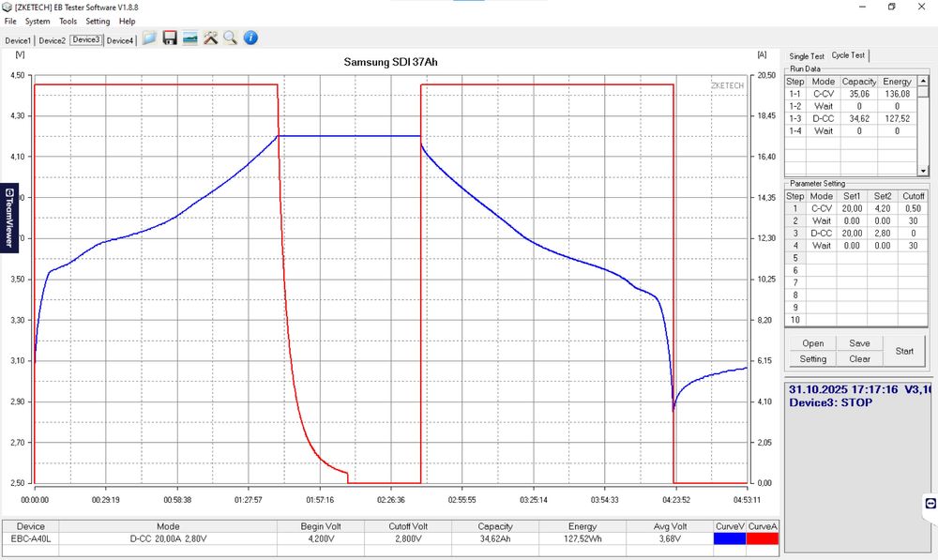Open the Tools menu
Image resolution: width=938 pixels, height=560 pixels.
68,21
